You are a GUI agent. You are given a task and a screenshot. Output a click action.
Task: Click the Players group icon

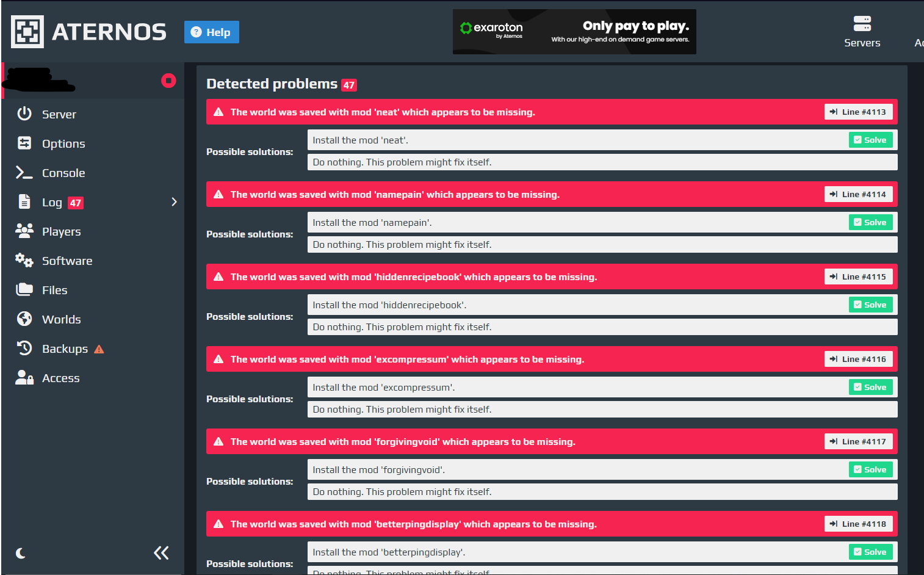(24, 231)
